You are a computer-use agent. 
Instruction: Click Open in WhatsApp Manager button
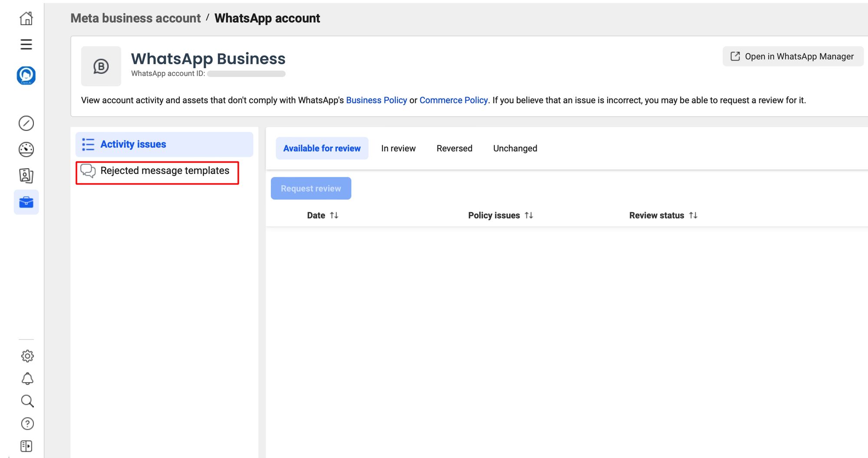pos(793,56)
